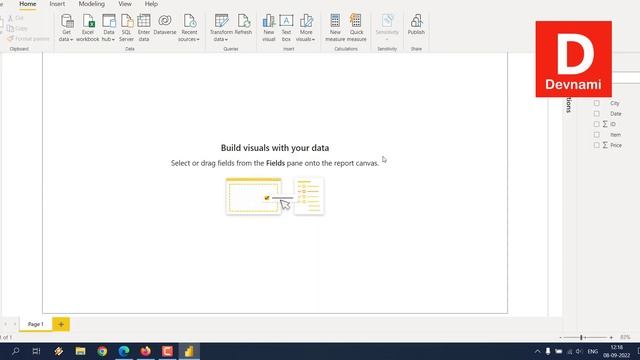Show hidden system tray icons

537,351
